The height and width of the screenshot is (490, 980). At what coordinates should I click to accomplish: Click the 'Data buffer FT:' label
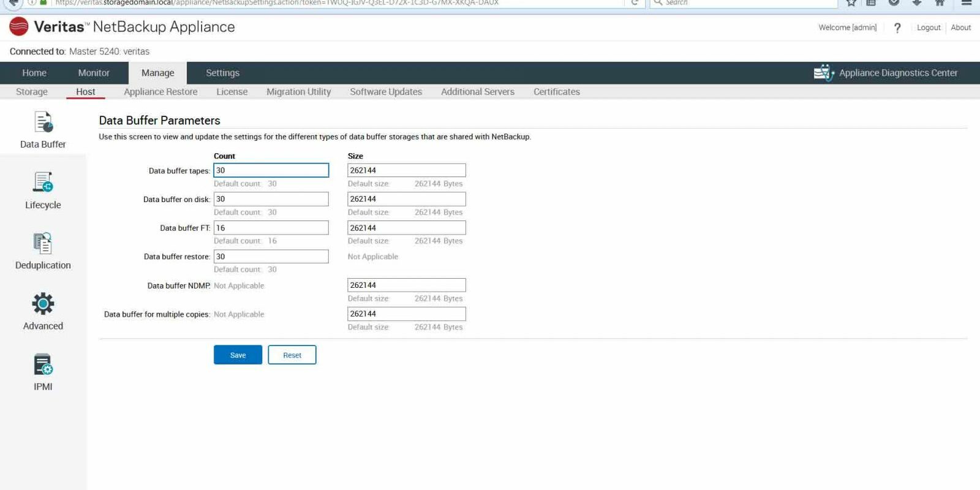185,228
